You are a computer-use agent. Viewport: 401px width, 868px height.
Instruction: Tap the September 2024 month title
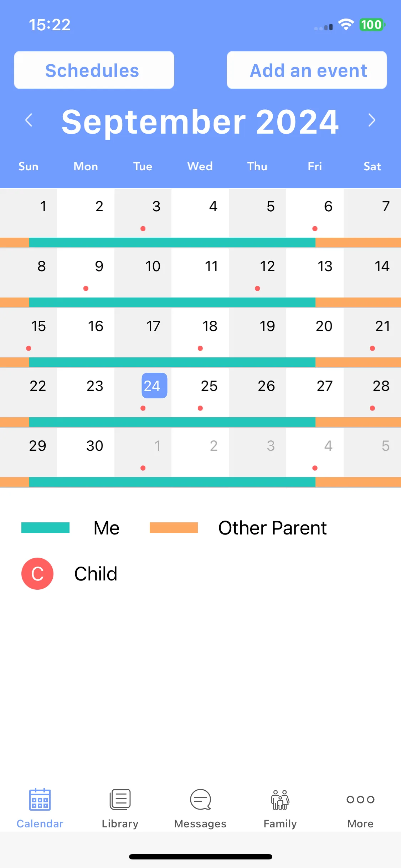200,122
